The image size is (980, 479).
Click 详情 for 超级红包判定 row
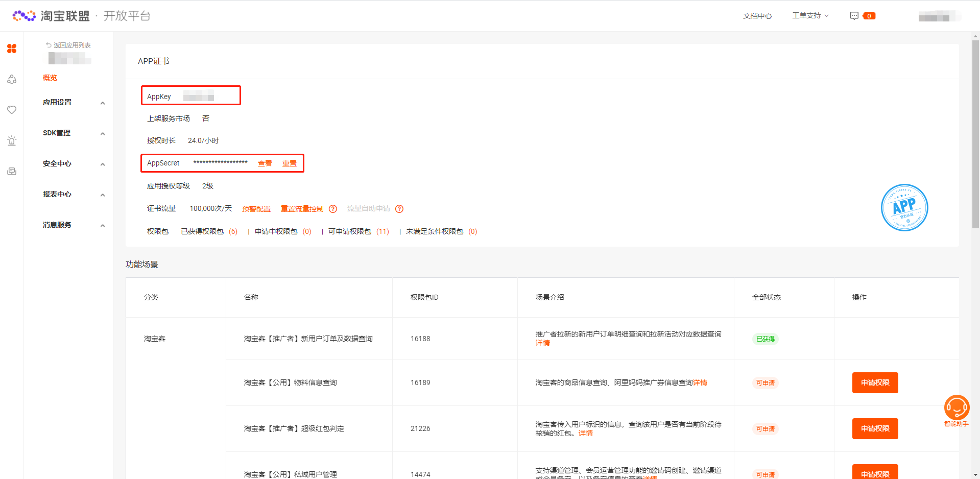pos(586,433)
